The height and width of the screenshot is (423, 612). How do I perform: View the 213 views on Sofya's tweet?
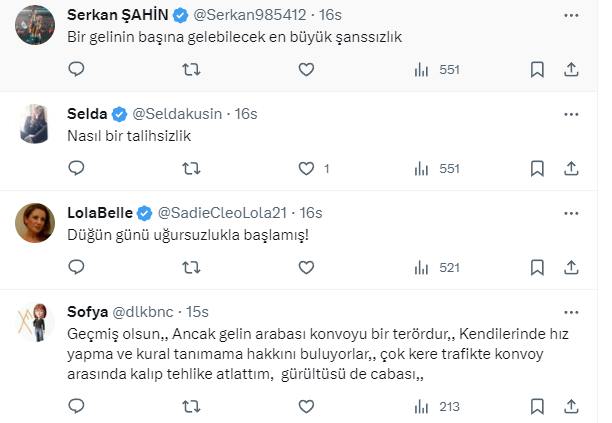pos(435,406)
